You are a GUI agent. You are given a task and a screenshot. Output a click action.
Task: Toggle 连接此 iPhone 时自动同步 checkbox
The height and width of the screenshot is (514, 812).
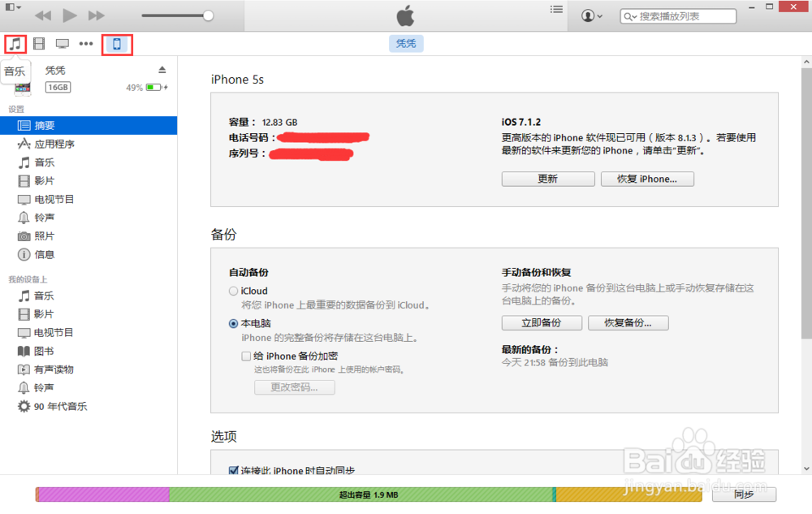[234, 470]
